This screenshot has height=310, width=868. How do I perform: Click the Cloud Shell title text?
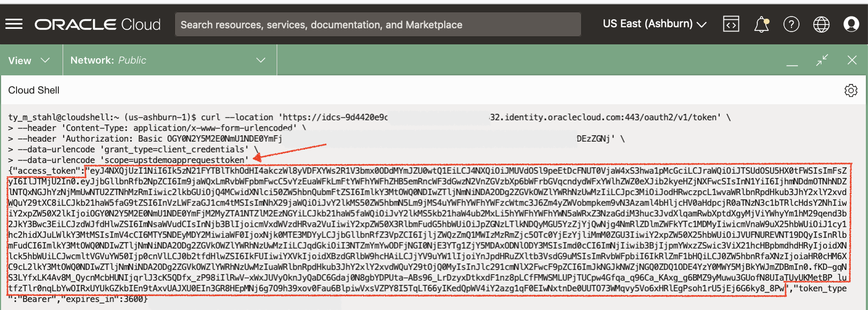(x=34, y=90)
